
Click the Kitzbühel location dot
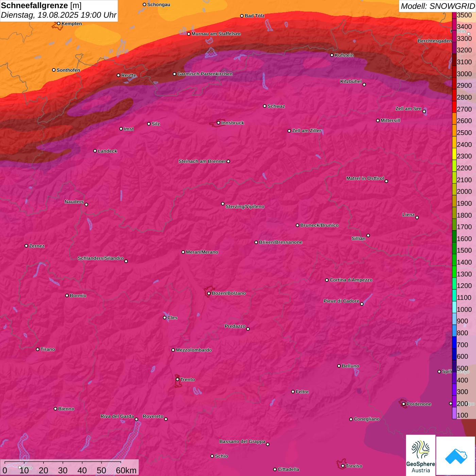[364, 85]
